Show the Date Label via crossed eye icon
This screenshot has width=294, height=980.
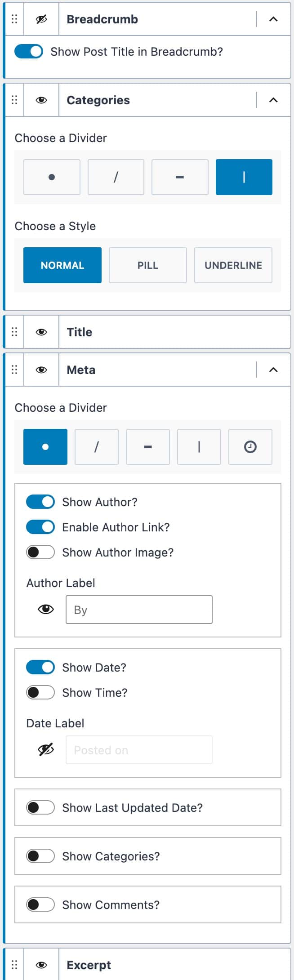(46, 749)
